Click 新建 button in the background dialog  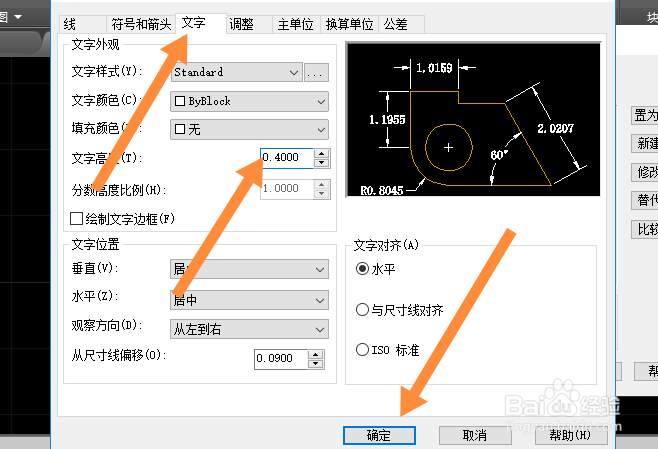click(x=645, y=144)
